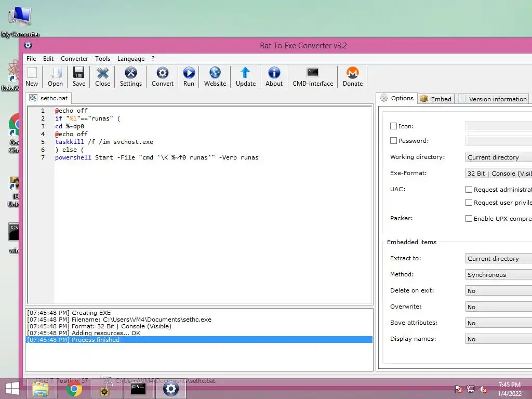Viewport: 532px width, 399px height.
Task: Click the gear icon in the title bar
Action: point(28,45)
